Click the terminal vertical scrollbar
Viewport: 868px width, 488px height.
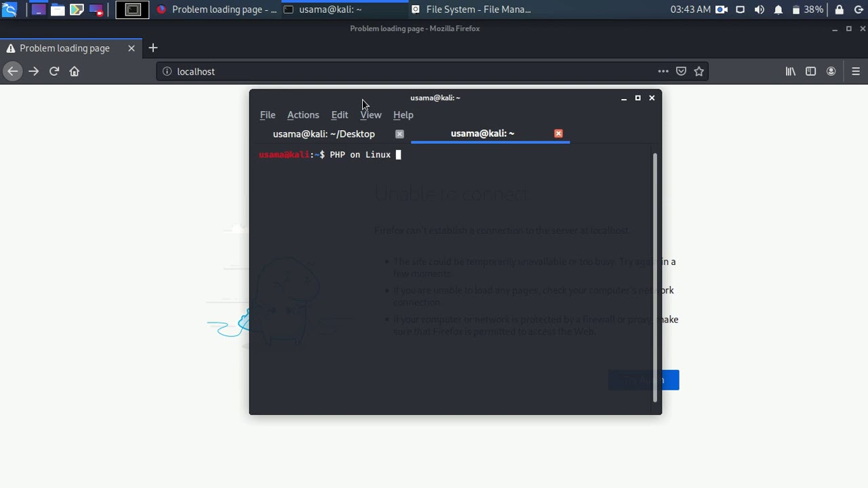(x=656, y=278)
